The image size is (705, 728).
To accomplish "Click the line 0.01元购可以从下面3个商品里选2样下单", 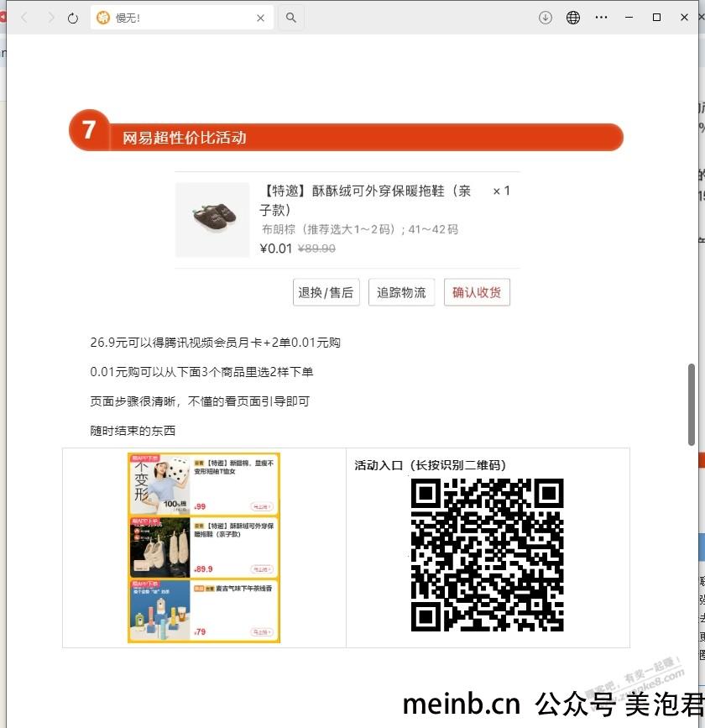I will point(201,372).
